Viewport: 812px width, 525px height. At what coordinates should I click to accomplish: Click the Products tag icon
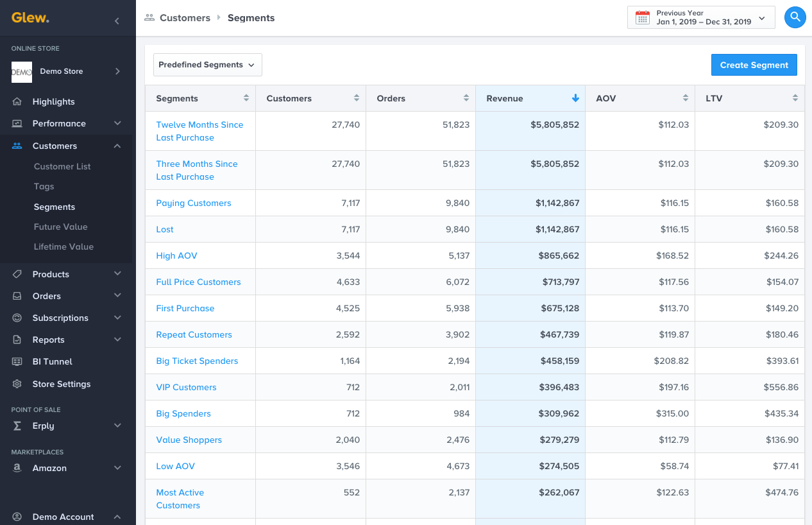pyautogui.click(x=17, y=274)
